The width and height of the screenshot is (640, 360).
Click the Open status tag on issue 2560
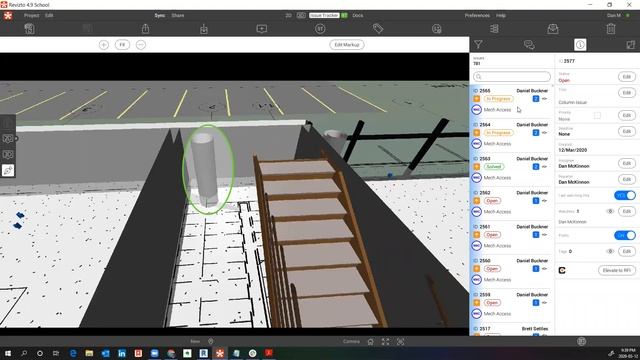(492, 269)
